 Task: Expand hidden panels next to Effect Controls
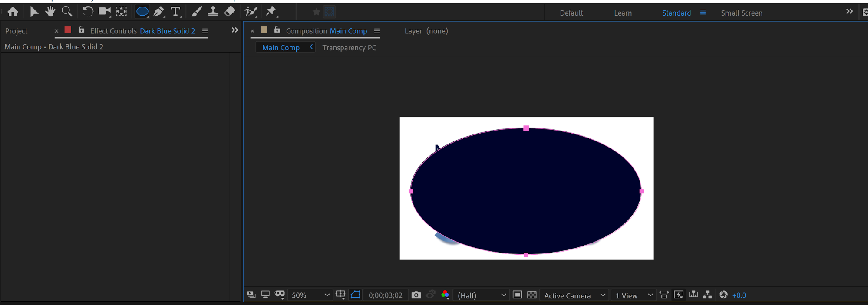pyautogui.click(x=235, y=30)
